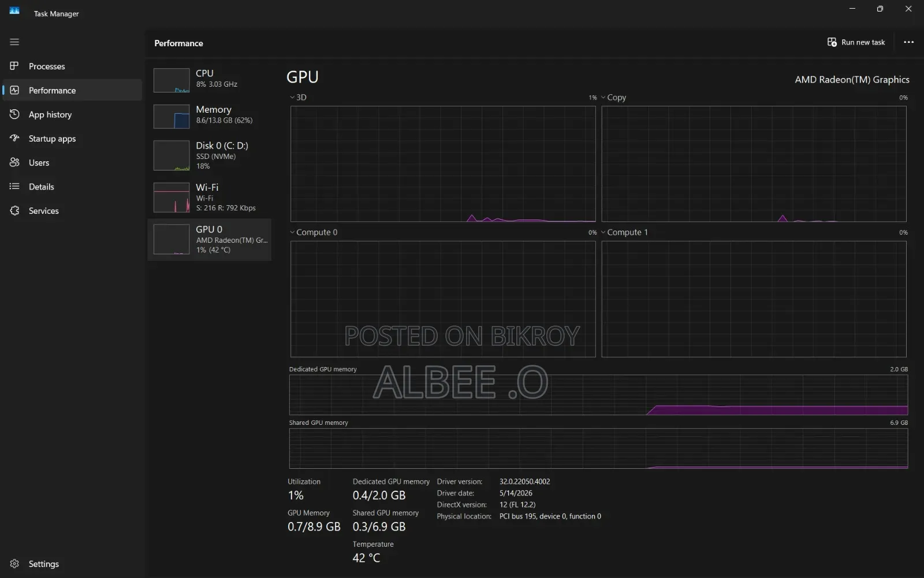Click the Performance sidebar icon
924x578 pixels.
click(14, 90)
